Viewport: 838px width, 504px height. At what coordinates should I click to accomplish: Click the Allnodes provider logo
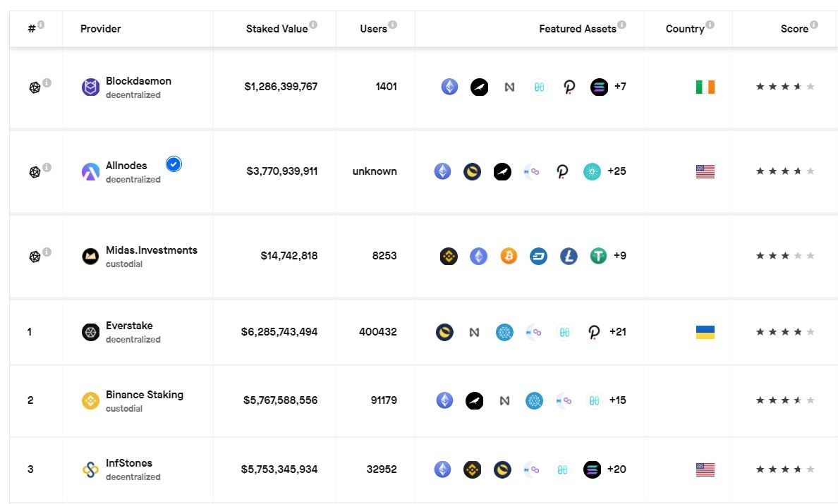[x=90, y=172]
